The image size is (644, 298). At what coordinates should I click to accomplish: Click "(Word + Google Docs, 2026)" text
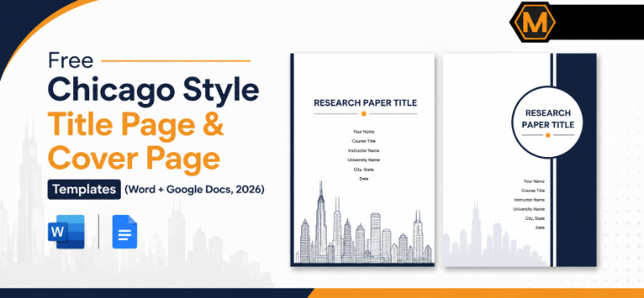click(x=195, y=189)
